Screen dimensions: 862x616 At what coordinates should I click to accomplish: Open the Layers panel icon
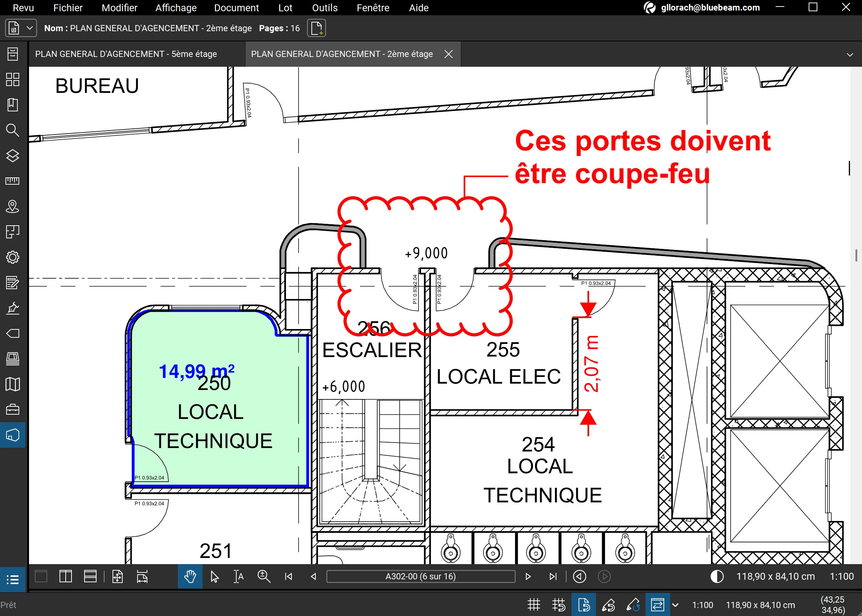12,156
